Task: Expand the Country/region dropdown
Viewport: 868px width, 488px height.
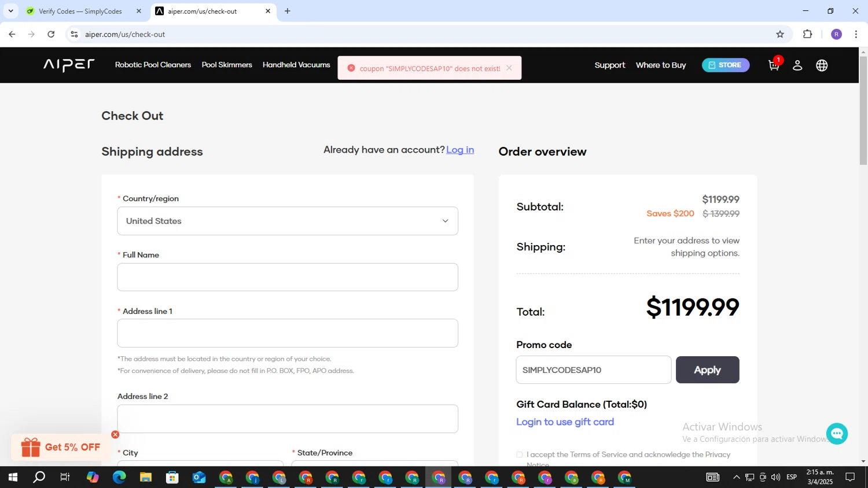Action: point(288,221)
